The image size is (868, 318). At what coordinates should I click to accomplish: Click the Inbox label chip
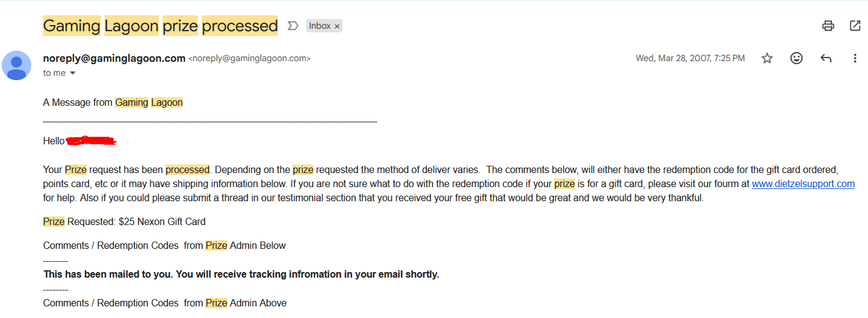319,26
